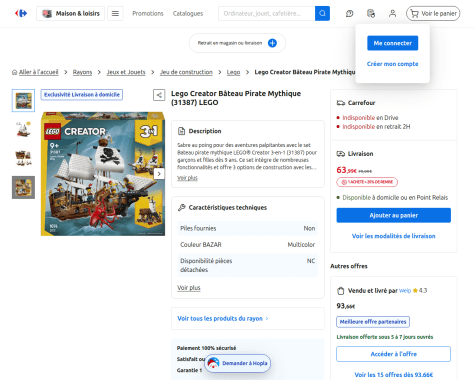Show next product image with arrow
Image resolution: width=475 pixels, height=380 pixels.
[x=159, y=174]
